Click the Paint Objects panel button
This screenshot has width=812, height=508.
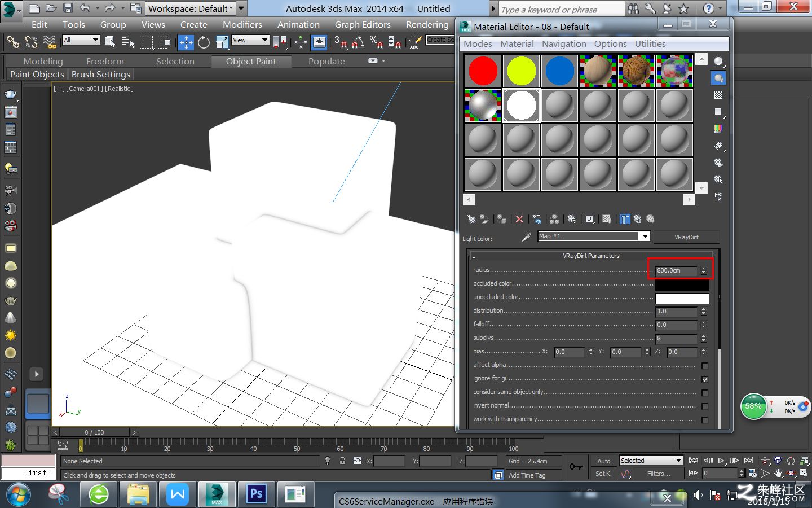coord(37,75)
